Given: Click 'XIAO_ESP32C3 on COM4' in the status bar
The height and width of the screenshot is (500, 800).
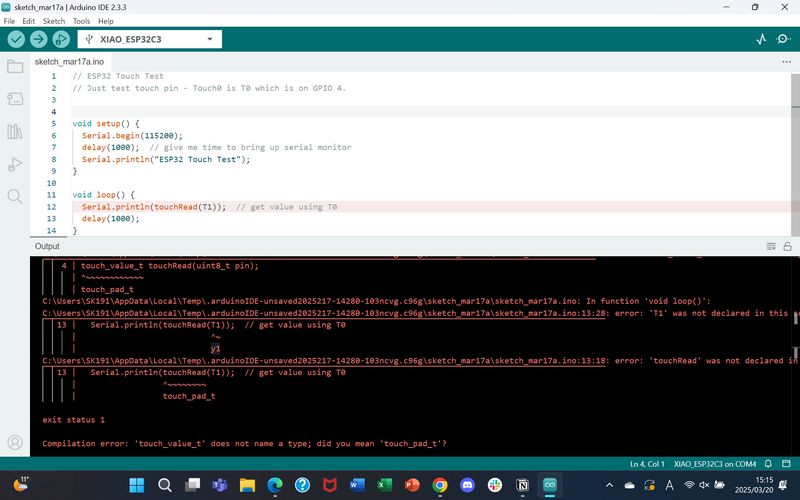Looking at the screenshot, I should 715,464.
